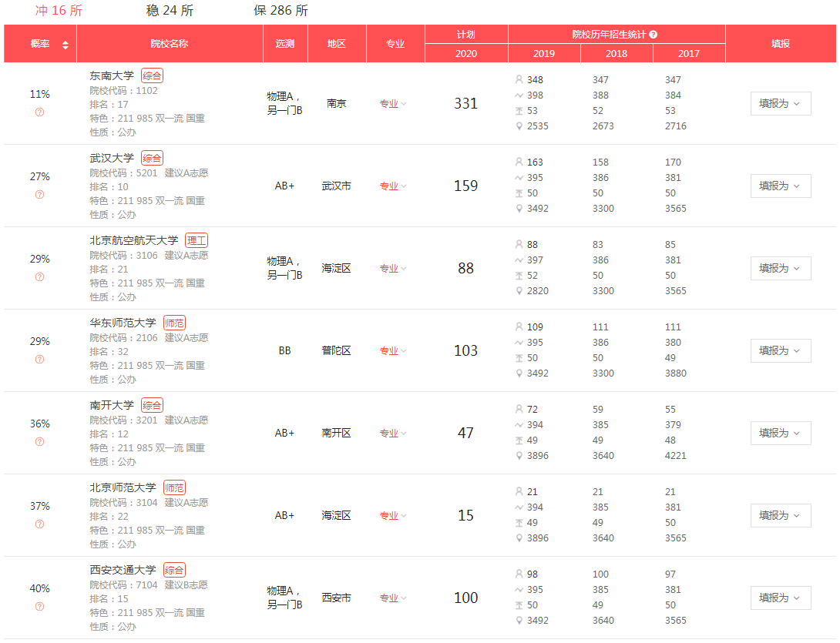Click the trend-line icon in 武汉大学 stats column
The image size is (840, 643).
[x=520, y=177]
